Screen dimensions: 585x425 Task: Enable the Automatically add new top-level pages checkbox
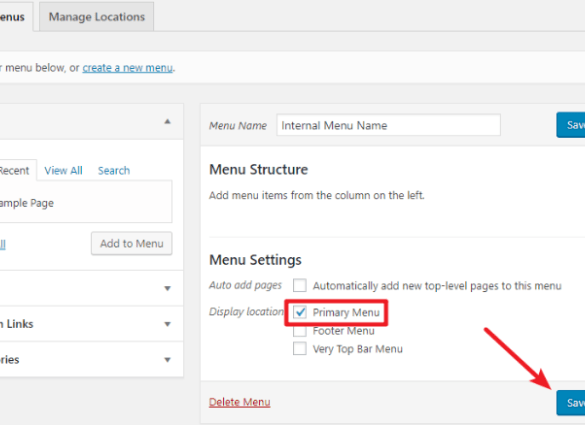300,285
